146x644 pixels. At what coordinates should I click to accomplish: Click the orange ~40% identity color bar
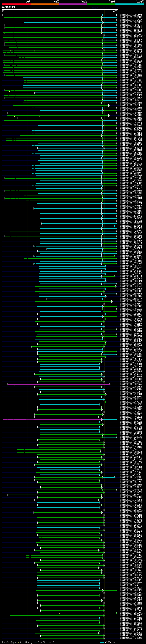[45, 4]
